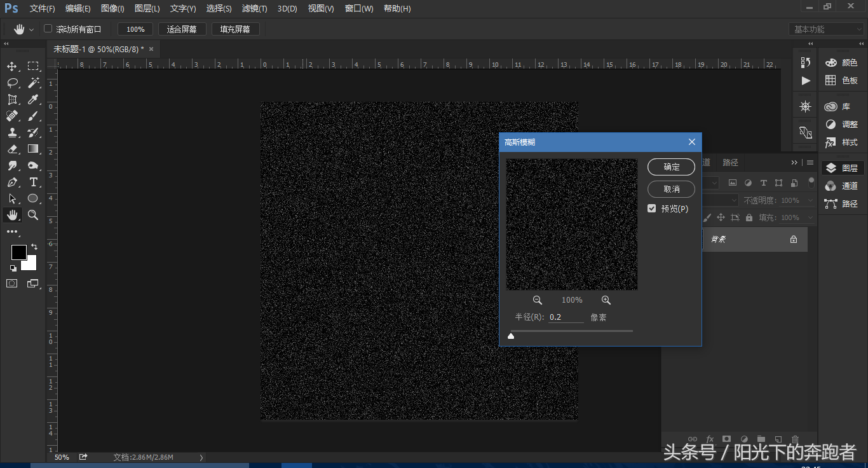
Task: Open the Hand tool preset dropdown
Action: point(31,29)
